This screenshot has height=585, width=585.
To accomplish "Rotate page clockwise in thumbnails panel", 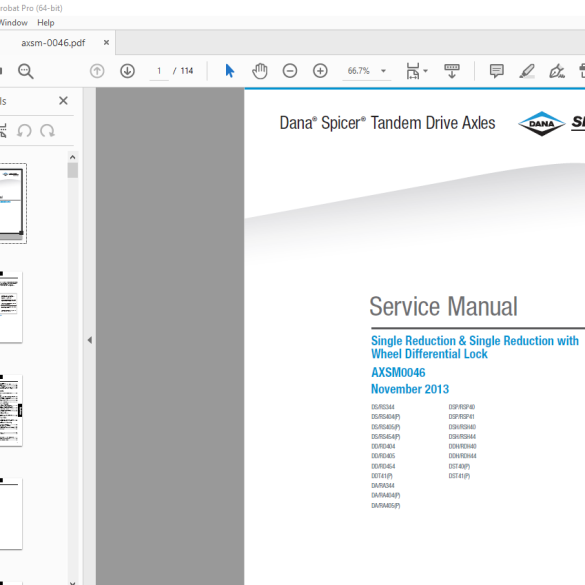I will [x=47, y=131].
